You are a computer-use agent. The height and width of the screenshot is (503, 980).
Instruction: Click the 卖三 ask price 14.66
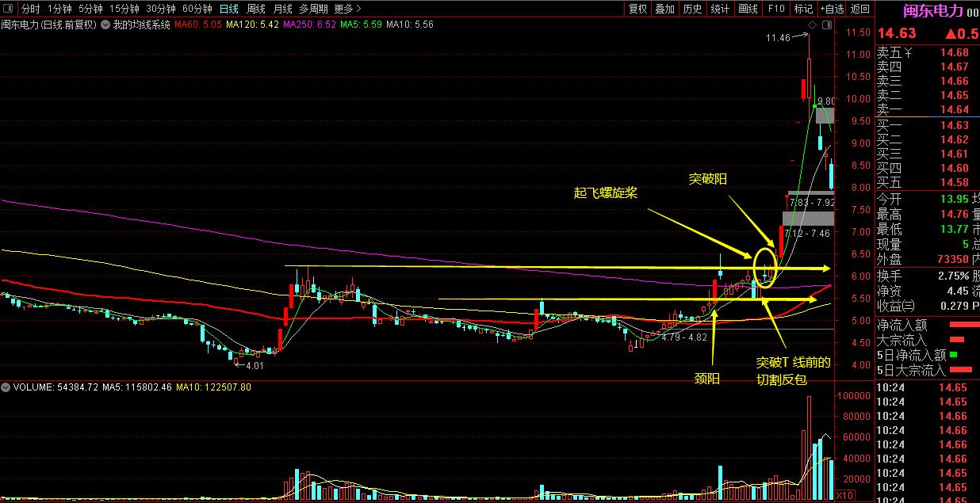[x=954, y=82]
